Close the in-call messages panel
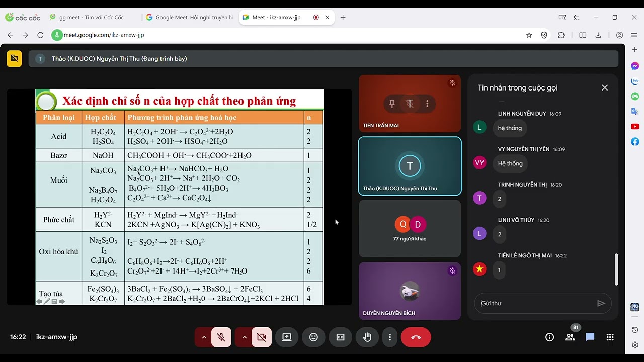Image resolution: width=644 pixels, height=362 pixels. click(x=605, y=87)
